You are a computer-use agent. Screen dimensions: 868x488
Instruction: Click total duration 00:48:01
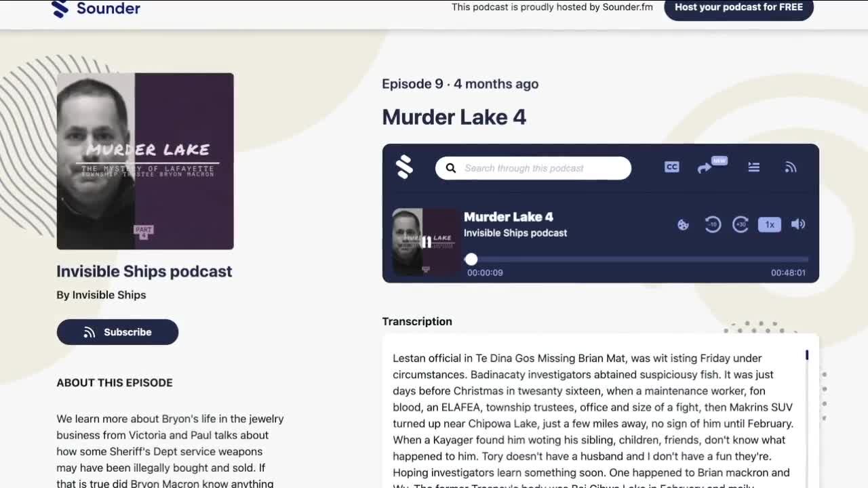coord(788,272)
